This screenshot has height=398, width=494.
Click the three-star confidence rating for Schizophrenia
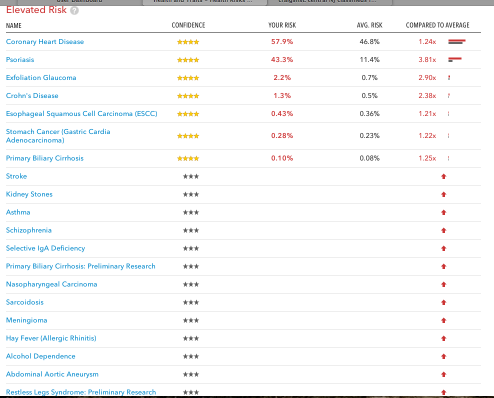(191, 230)
